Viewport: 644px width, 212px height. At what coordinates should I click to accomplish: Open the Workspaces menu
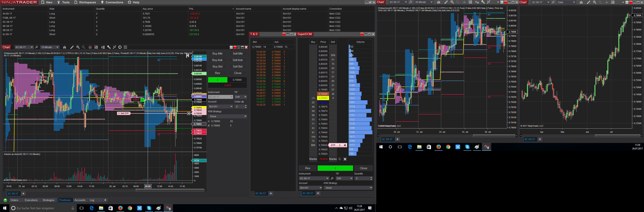(x=85, y=2)
